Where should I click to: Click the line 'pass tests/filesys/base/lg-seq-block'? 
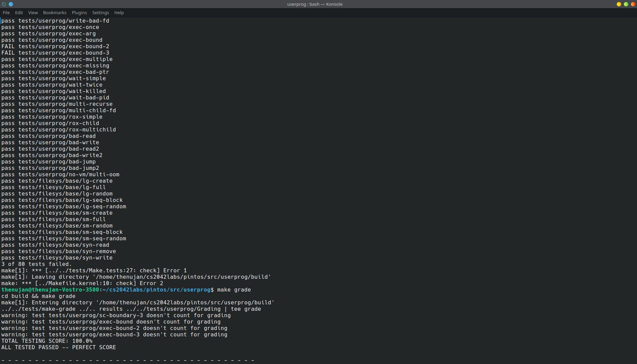62,200
